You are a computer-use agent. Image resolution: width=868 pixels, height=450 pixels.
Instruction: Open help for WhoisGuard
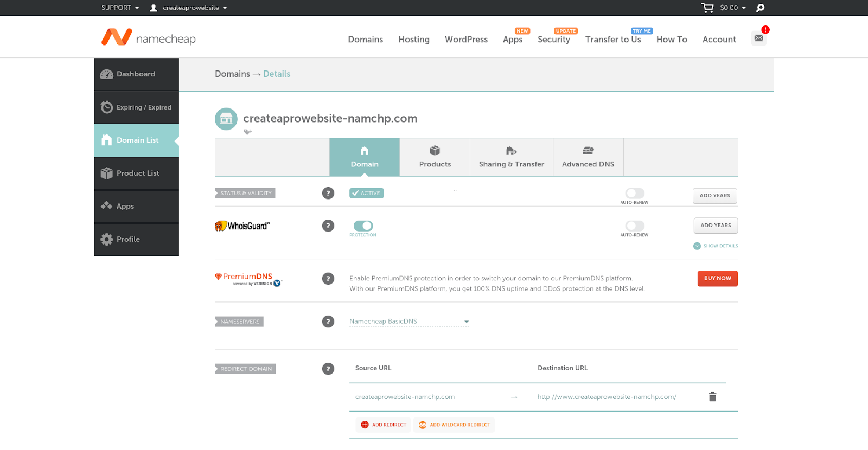pos(328,226)
